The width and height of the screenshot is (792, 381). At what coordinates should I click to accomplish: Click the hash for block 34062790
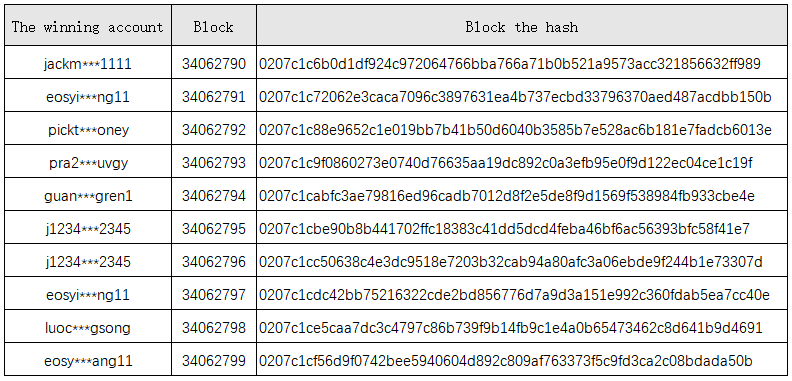(x=510, y=64)
